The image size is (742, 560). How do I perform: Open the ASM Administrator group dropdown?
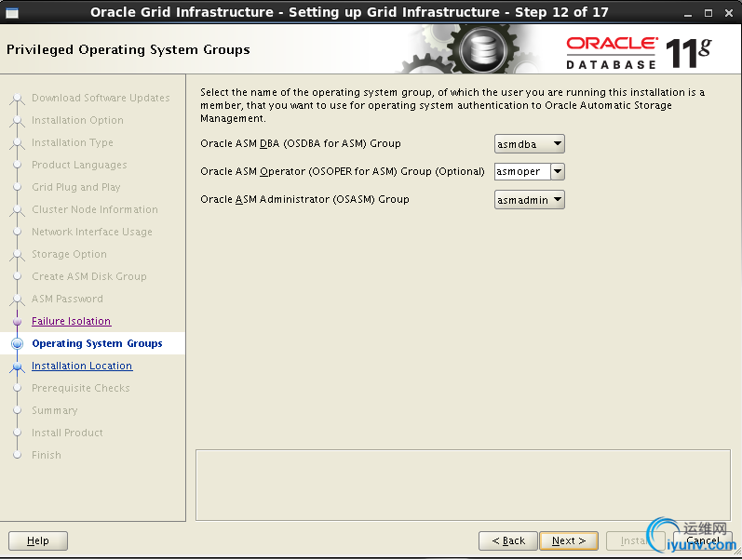tap(529, 200)
